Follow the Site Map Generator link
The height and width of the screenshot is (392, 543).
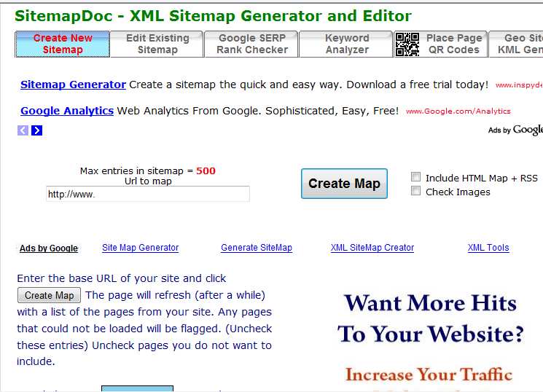pyautogui.click(x=140, y=248)
